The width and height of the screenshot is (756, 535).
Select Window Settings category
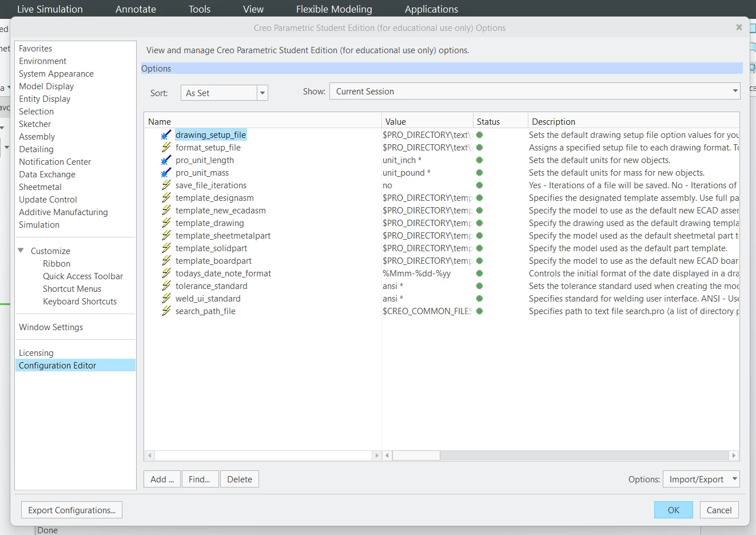click(51, 327)
